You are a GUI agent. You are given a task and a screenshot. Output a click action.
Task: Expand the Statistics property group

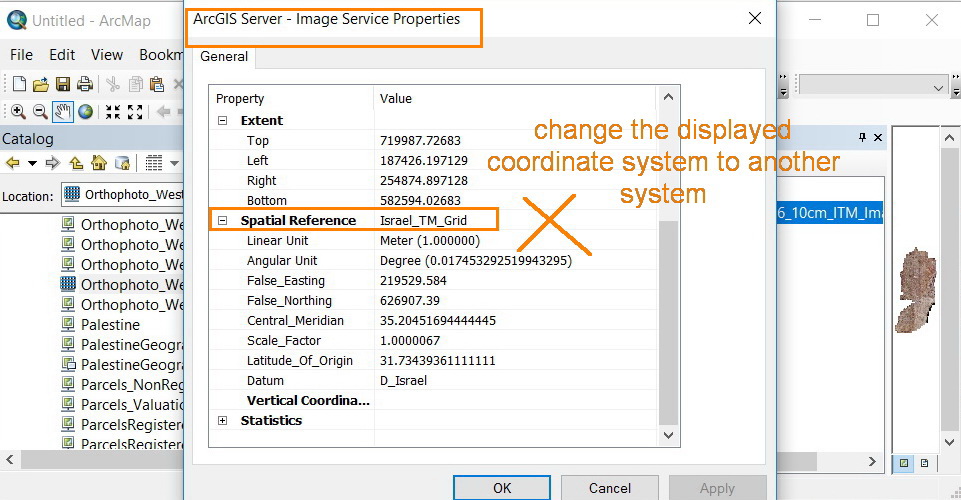[222, 420]
